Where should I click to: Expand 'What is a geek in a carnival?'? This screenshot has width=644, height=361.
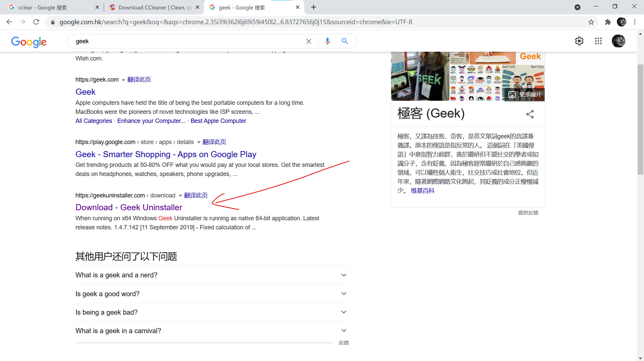[x=212, y=331]
